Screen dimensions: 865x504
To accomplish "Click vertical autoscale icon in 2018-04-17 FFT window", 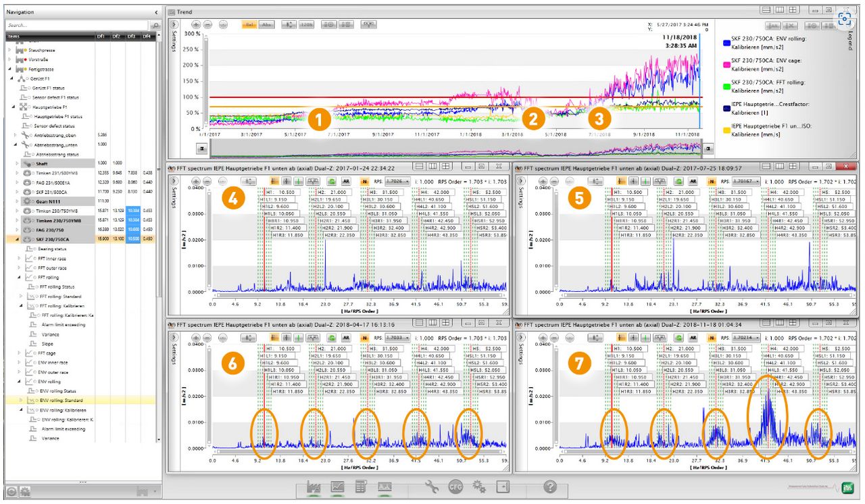I will coord(249,336).
